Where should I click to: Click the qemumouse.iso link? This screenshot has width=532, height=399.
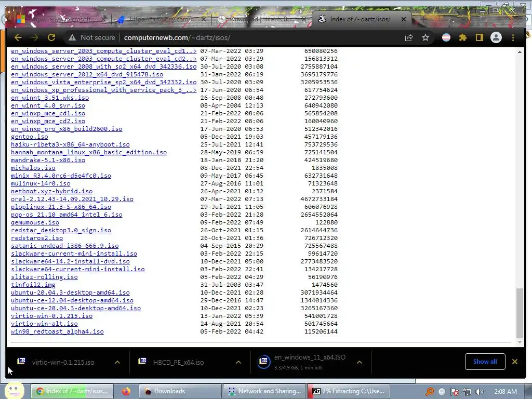tap(35, 222)
